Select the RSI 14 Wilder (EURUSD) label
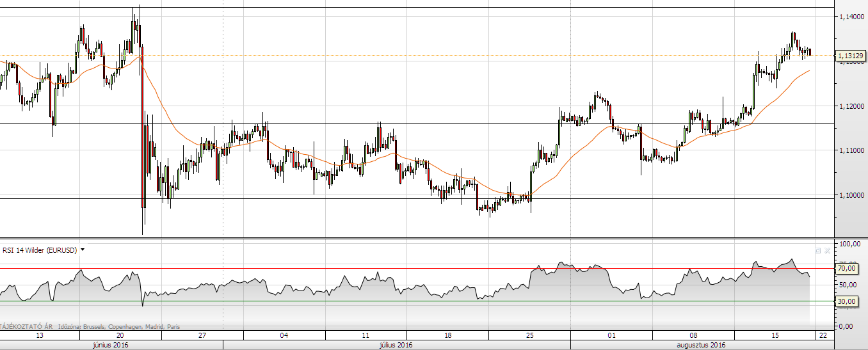 (40, 250)
